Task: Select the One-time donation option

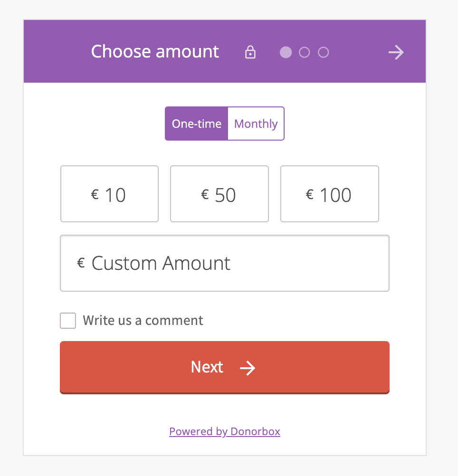Action: click(197, 124)
